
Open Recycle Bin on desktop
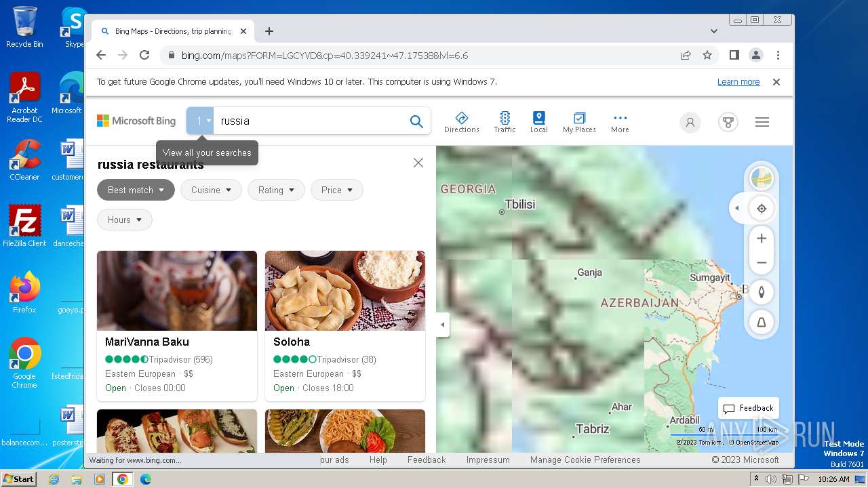coord(24,27)
